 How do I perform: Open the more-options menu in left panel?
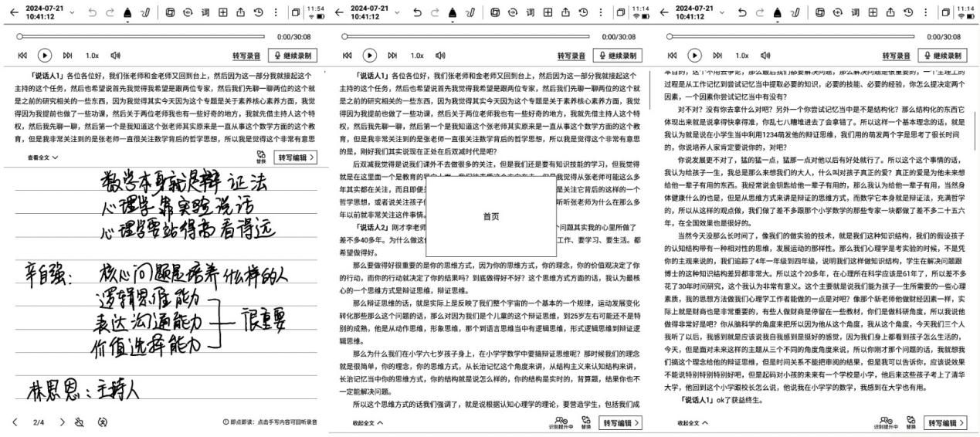[274, 12]
